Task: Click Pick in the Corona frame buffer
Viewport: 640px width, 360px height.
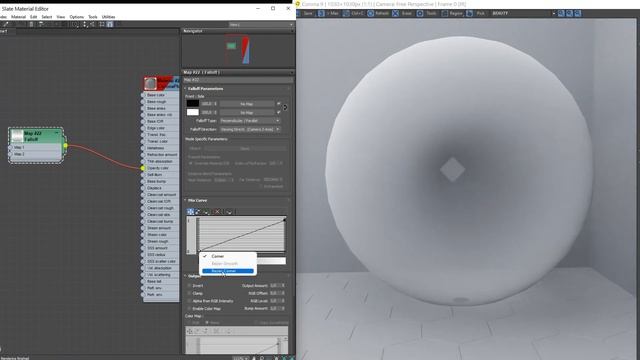Action: (x=476, y=13)
